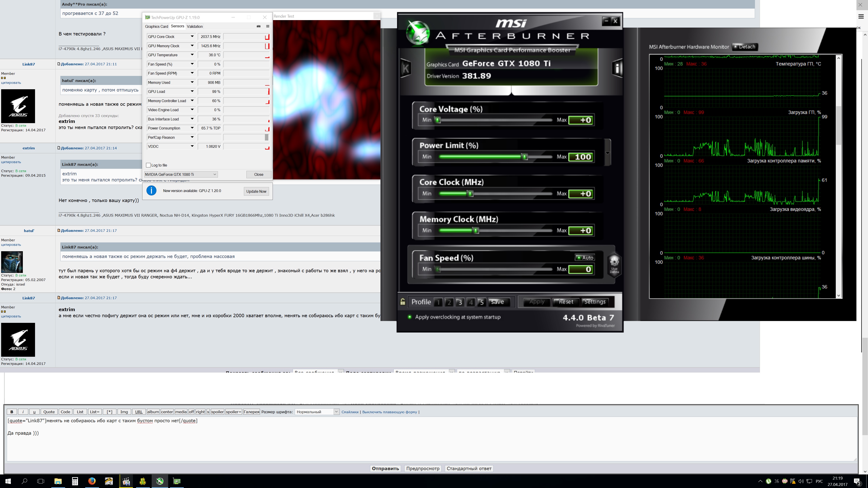Click the fan User Define gear icon
The width and height of the screenshot is (868, 488).
click(x=614, y=264)
